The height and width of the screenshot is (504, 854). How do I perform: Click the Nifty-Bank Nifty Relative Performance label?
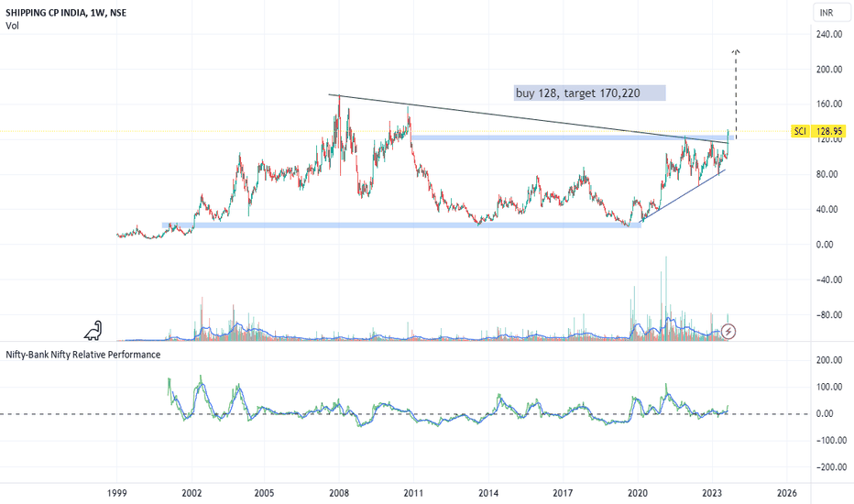pos(83,355)
